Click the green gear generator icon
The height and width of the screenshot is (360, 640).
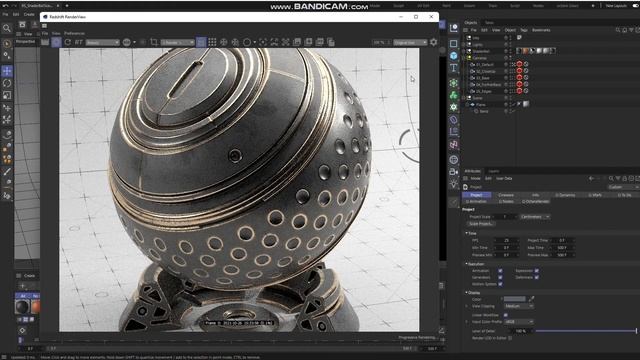point(453,107)
